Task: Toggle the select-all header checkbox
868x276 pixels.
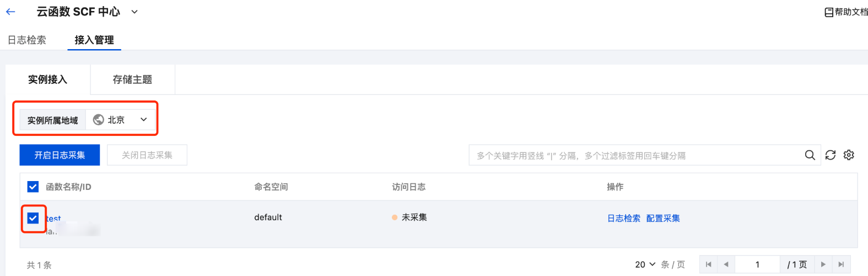Action: coord(33,187)
